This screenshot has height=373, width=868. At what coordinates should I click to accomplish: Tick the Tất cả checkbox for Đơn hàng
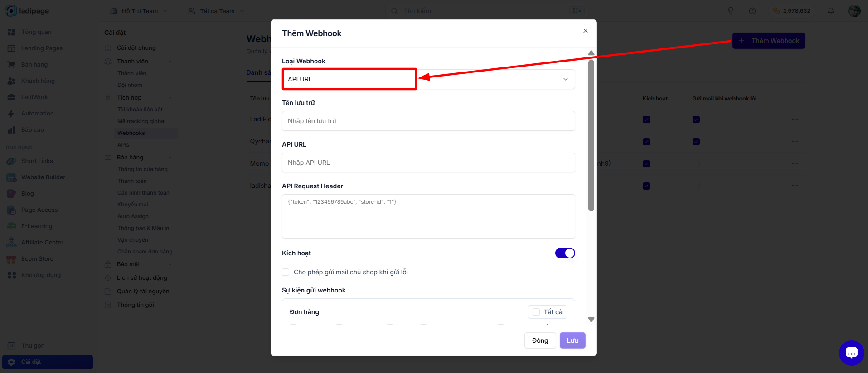[x=536, y=312]
